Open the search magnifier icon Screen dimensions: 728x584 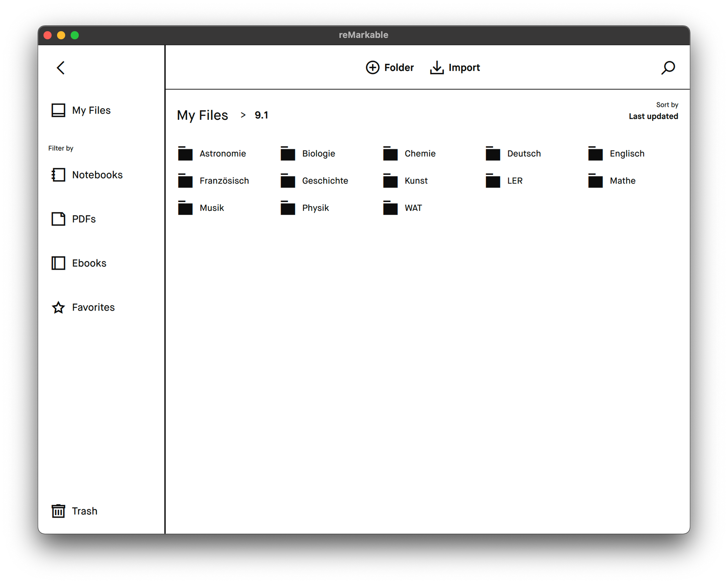(x=668, y=68)
